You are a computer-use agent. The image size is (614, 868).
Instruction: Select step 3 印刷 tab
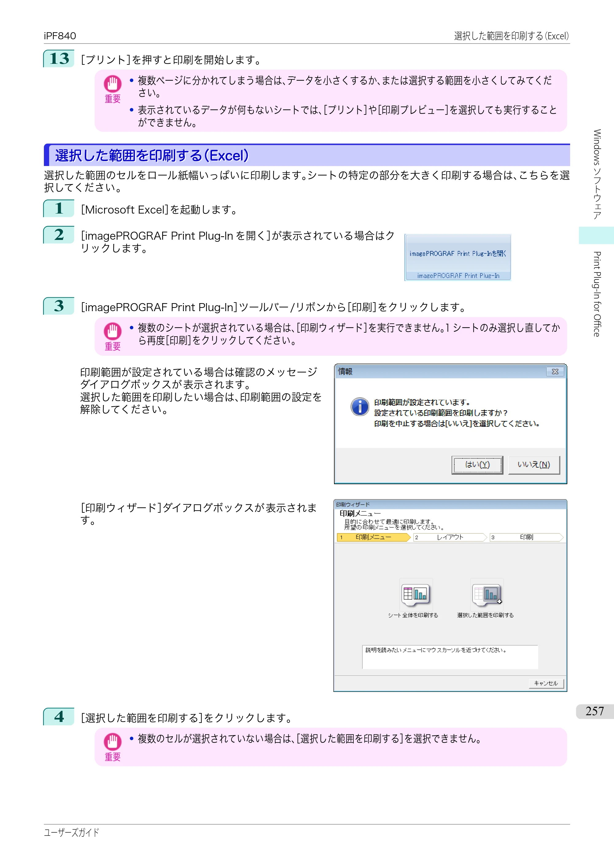(x=526, y=537)
